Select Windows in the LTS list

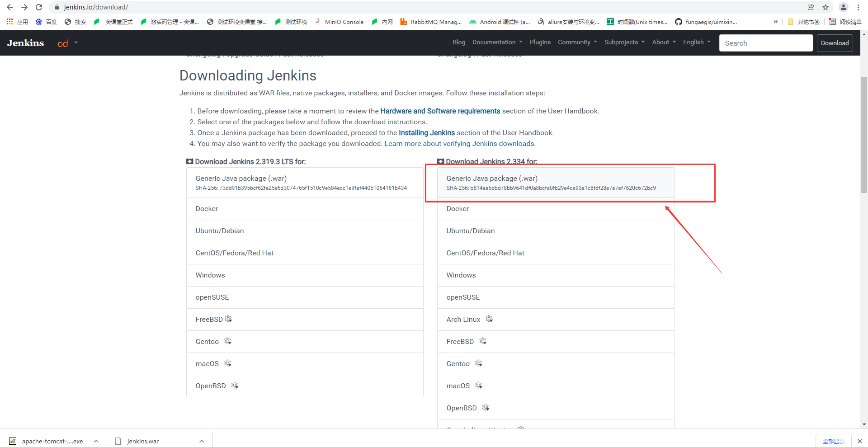[x=305, y=275]
